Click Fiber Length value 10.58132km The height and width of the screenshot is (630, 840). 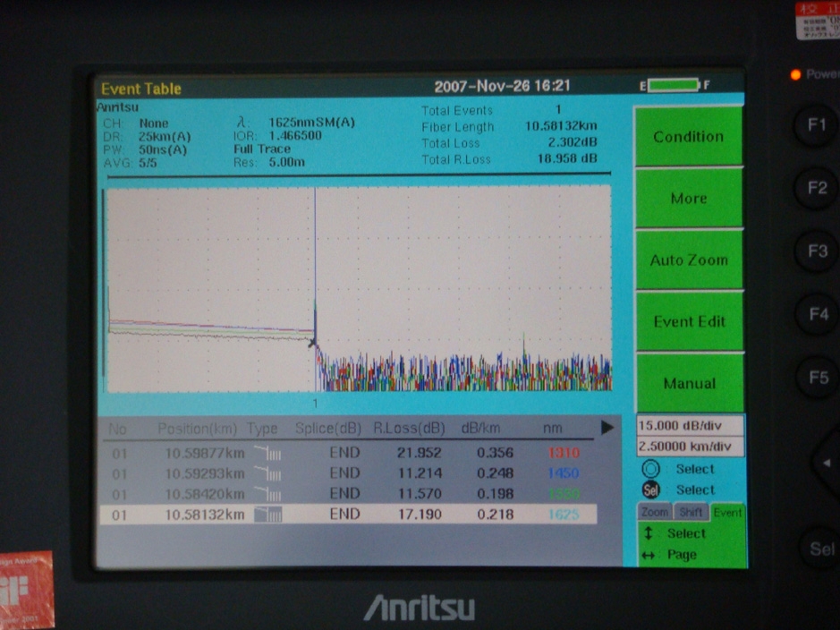(x=561, y=126)
